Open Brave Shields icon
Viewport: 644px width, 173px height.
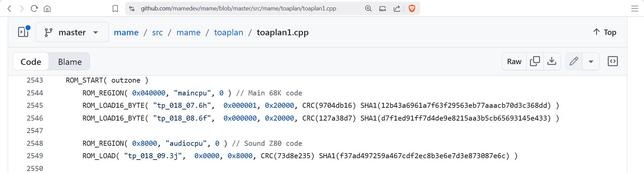coord(412,8)
